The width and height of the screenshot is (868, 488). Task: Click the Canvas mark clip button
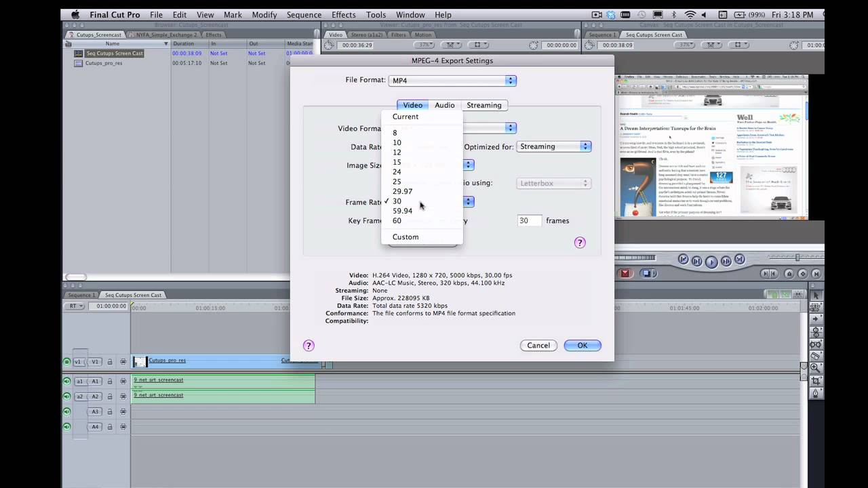(x=816, y=274)
